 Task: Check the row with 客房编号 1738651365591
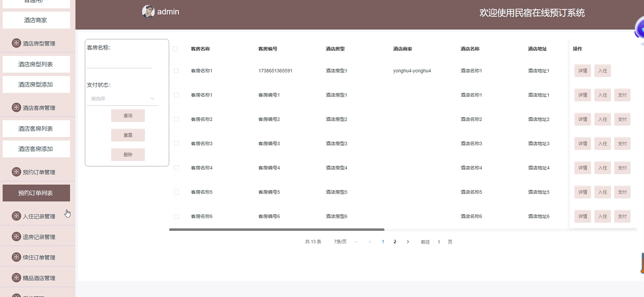point(176,71)
